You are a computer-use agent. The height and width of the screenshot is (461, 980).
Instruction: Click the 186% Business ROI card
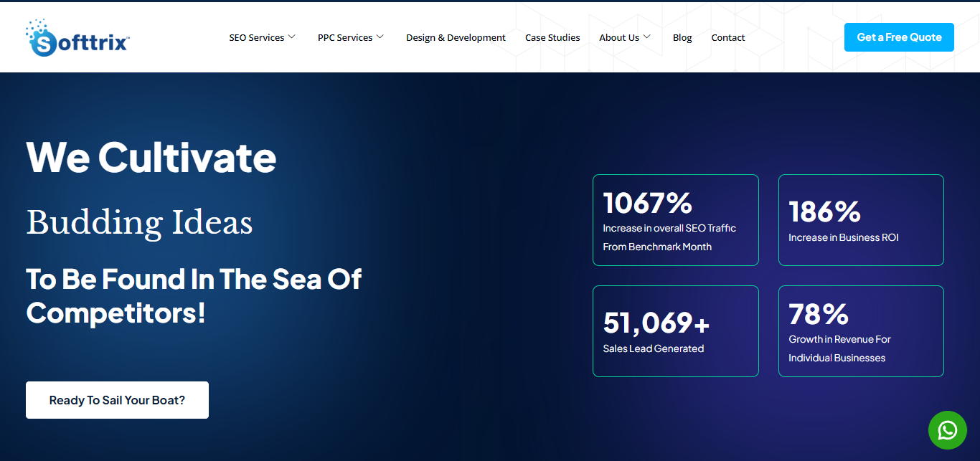[861, 220]
